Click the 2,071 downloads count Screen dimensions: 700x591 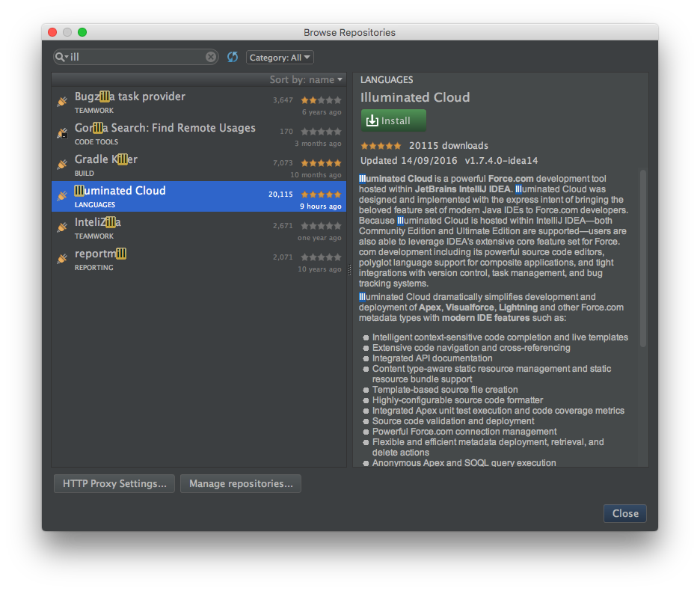(x=283, y=257)
